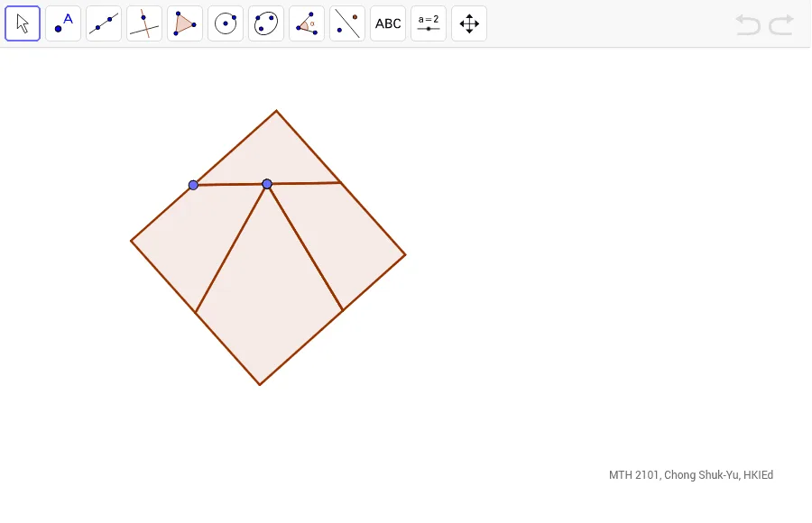Select the Line through two points tool

(x=104, y=23)
